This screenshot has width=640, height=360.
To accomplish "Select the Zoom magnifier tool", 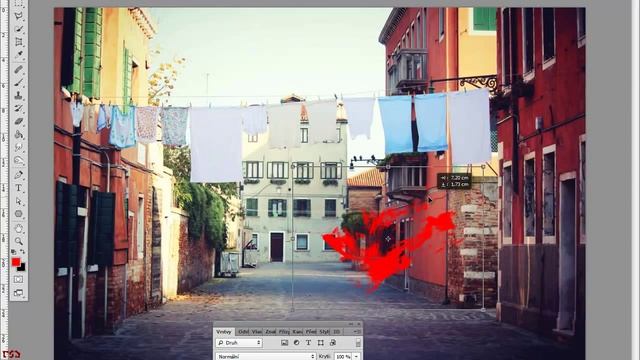I will pos(18,241).
